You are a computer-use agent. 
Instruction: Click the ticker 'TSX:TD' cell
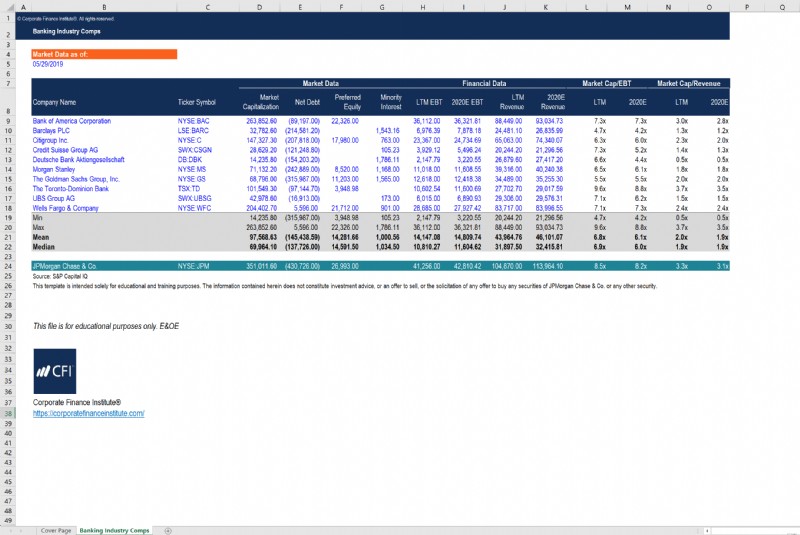[189, 189]
